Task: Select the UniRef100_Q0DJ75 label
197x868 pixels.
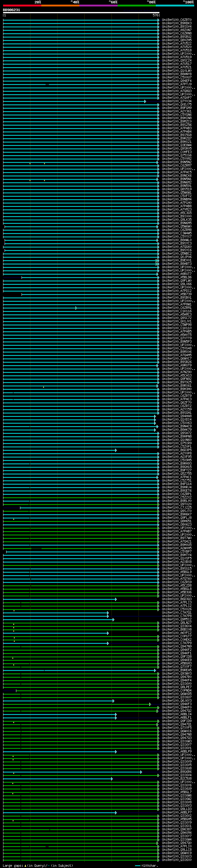Action: point(177,104)
